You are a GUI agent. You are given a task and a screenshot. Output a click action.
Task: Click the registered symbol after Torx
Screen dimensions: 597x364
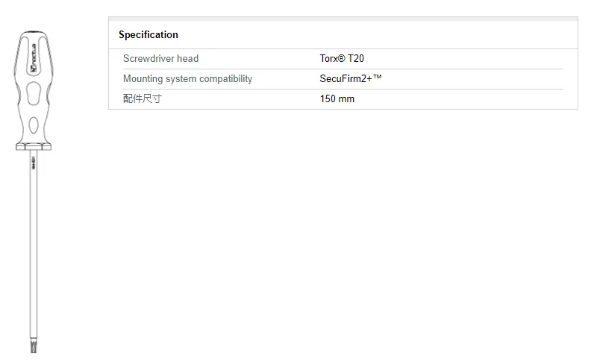coord(343,58)
